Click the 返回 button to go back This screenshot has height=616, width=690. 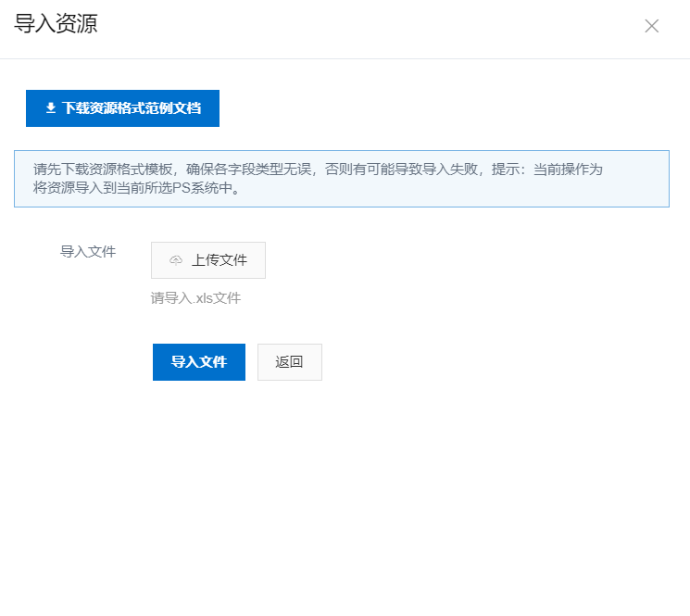[289, 362]
